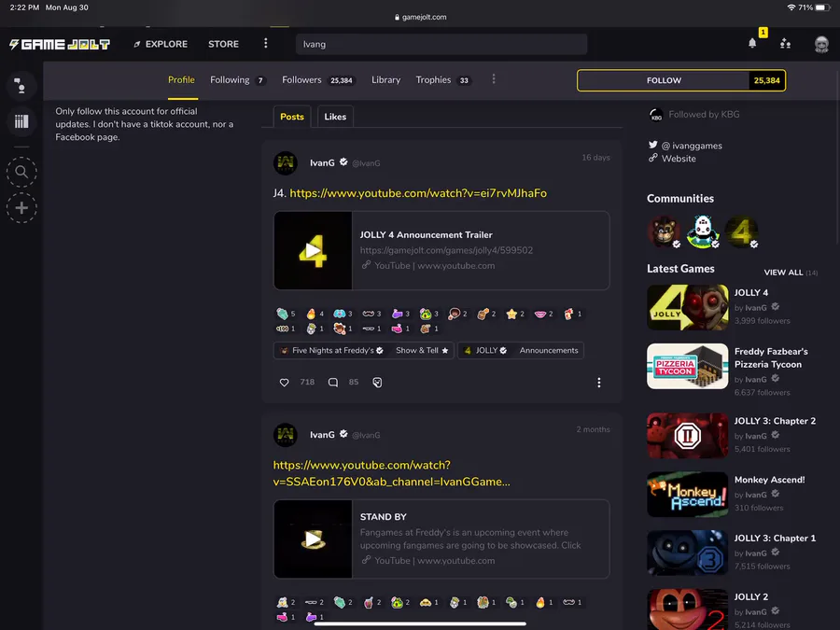Click the gamejolt.com address bar
The image size is (840, 630).
coord(420,17)
